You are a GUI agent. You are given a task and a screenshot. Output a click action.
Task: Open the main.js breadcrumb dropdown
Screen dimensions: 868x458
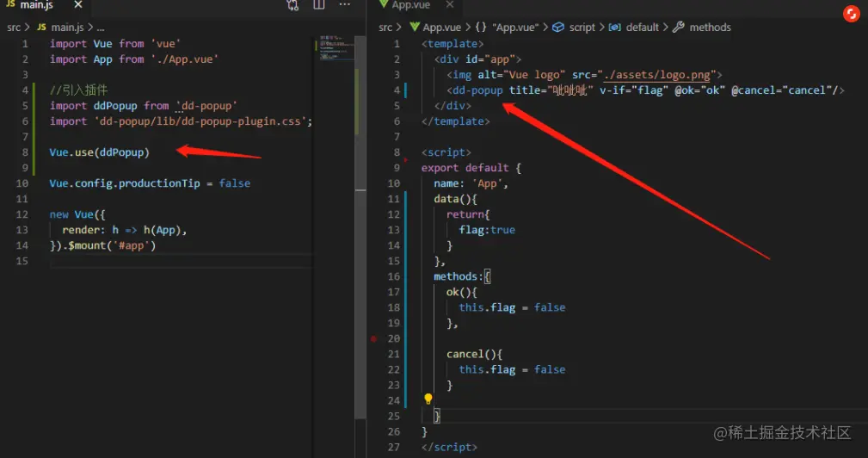(68, 28)
